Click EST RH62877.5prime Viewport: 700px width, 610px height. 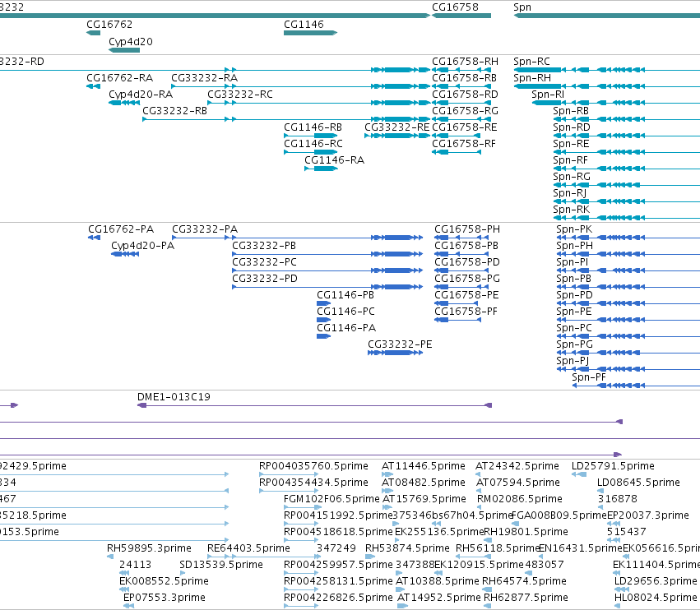pyautogui.click(x=526, y=598)
